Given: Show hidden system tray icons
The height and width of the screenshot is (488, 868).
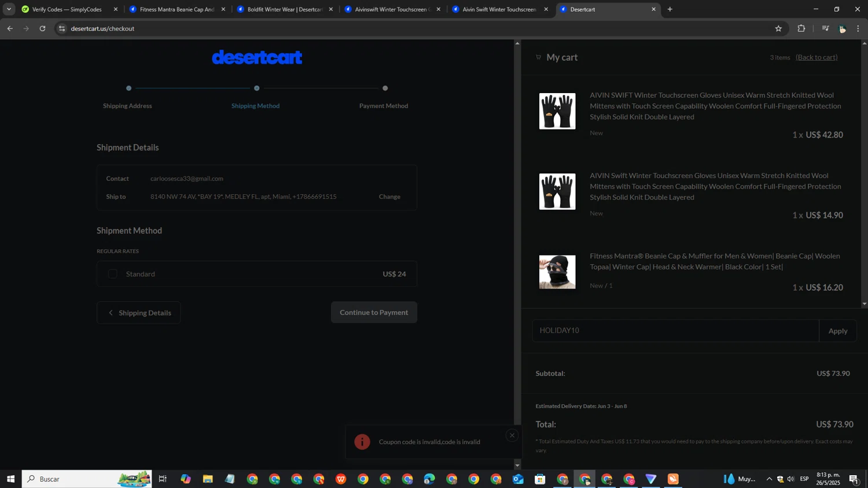Looking at the screenshot, I should point(769,479).
